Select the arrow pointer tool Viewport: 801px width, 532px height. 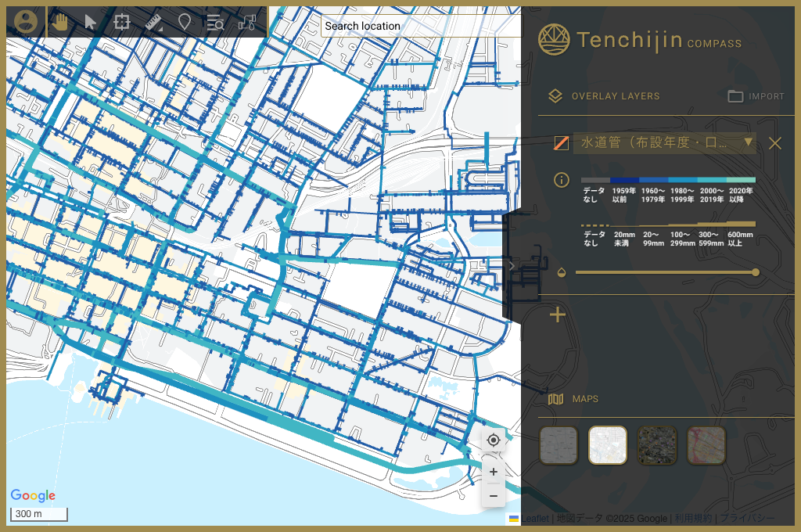click(x=91, y=23)
